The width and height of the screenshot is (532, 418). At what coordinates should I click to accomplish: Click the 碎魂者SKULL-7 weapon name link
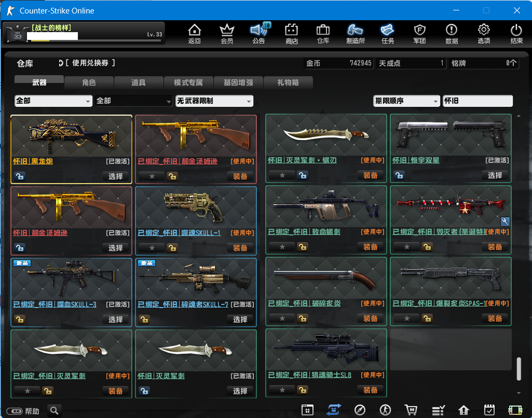coord(183,304)
